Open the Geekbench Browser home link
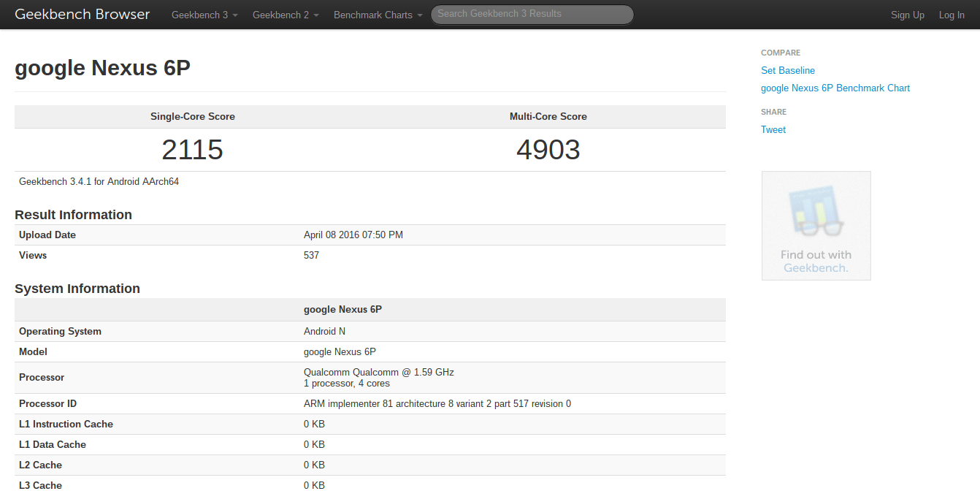This screenshot has width=980, height=491. (x=83, y=15)
